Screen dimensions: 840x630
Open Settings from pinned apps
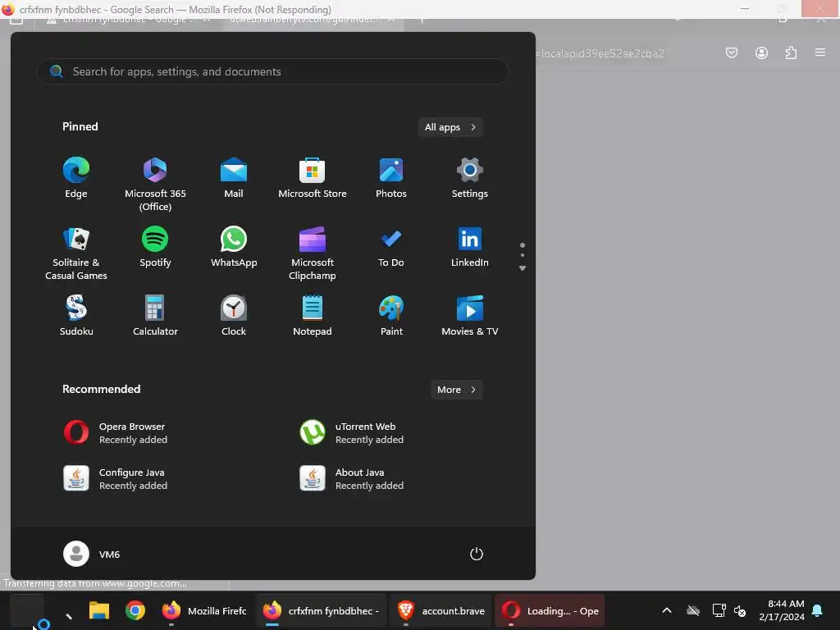click(469, 178)
